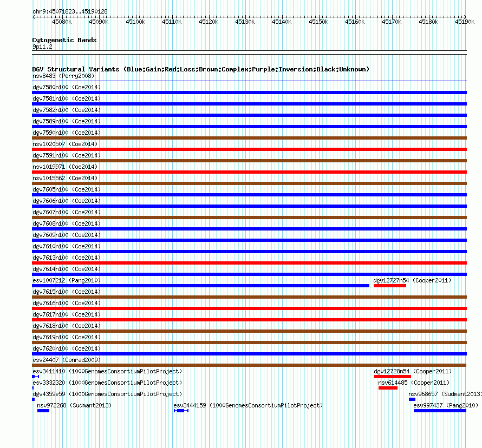Click the 45100k ruler tick label
Viewport: 482px width, 448px height.
135,22
